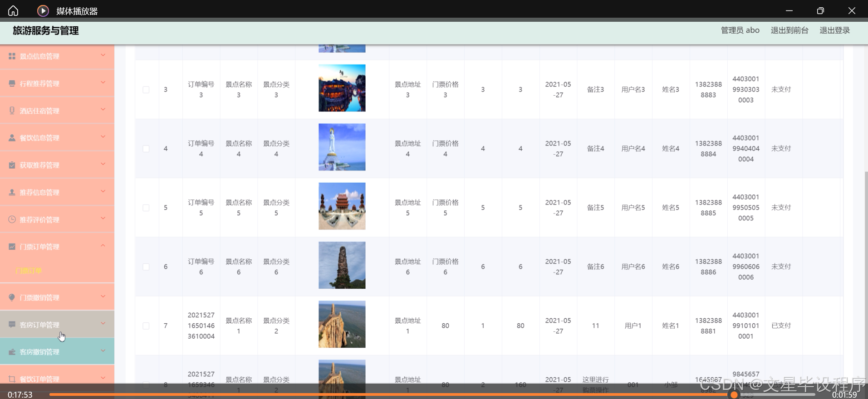Viewport: 868px width, 399px height.
Task: Expand 推荐评价管理 with its chevron
Action: [x=103, y=219]
